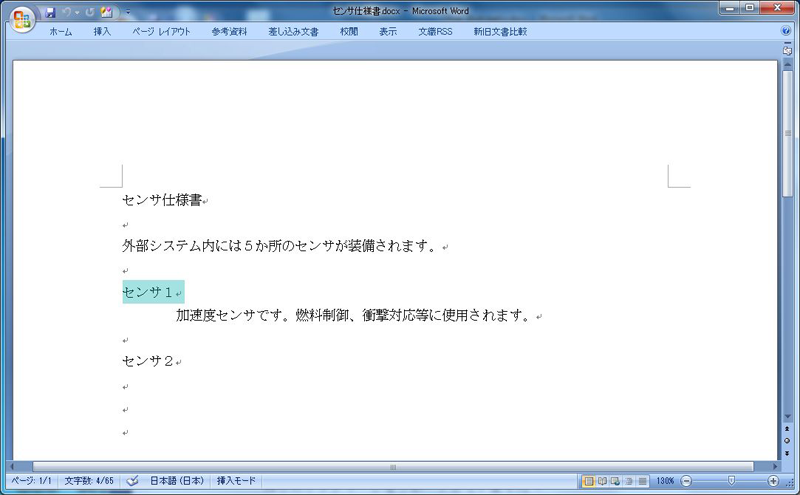Open the ホーム ribbon tab

[61, 32]
